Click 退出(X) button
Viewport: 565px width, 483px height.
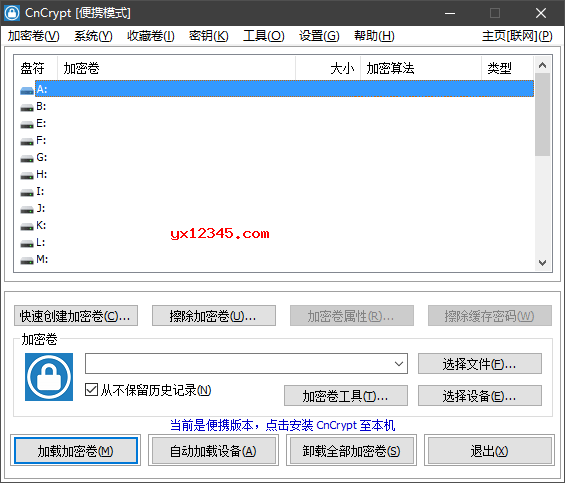pyautogui.click(x=489, y=450)
